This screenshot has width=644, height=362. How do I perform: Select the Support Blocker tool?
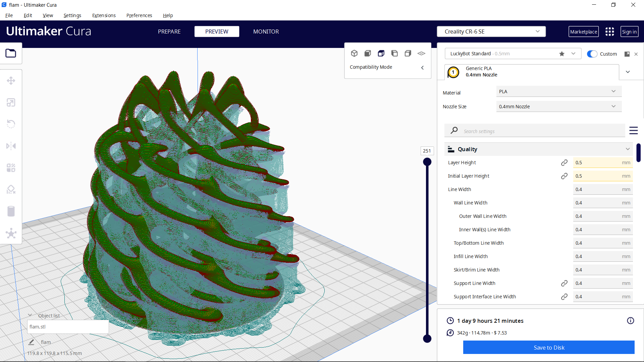(x=11, y=189)
